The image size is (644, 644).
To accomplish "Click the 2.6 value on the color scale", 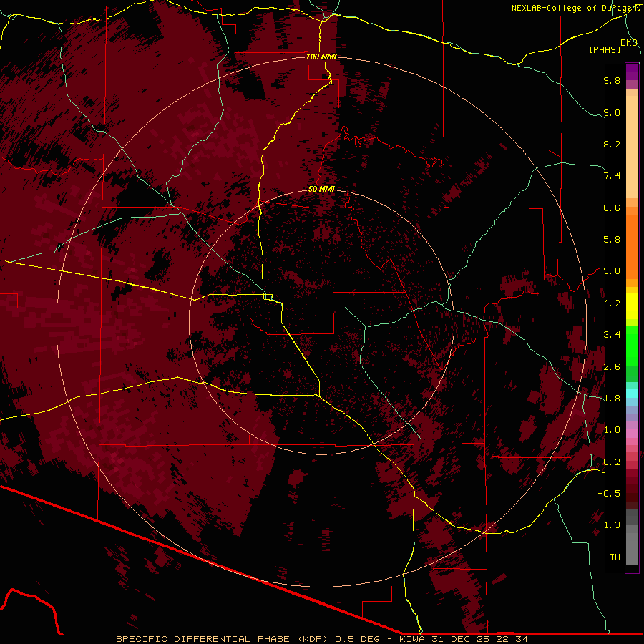I will tap(612, 367).
